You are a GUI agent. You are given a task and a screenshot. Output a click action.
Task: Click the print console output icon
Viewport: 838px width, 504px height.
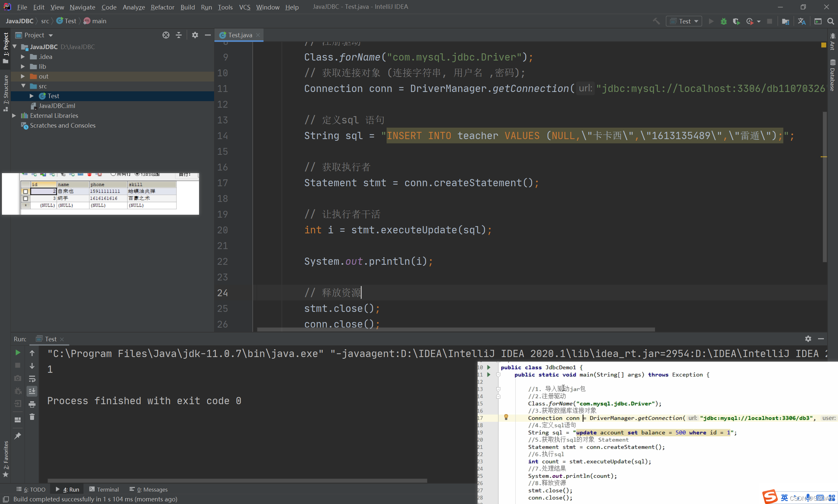(32, 404)
